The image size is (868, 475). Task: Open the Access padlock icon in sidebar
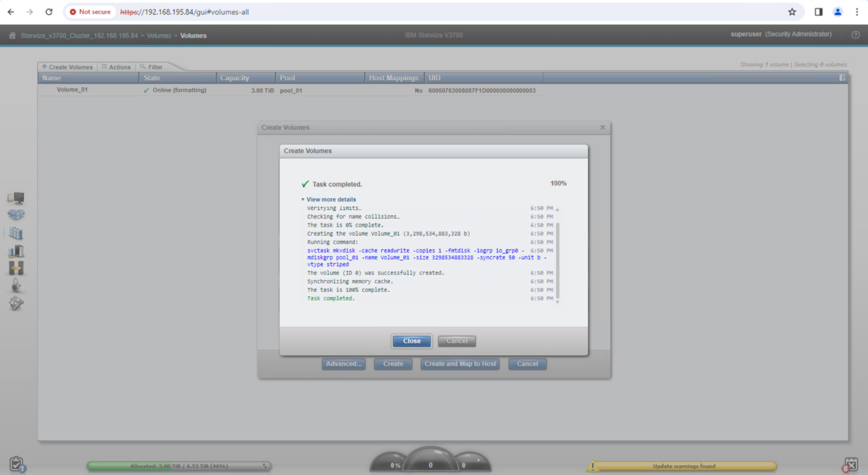click(x=16, y=286)
